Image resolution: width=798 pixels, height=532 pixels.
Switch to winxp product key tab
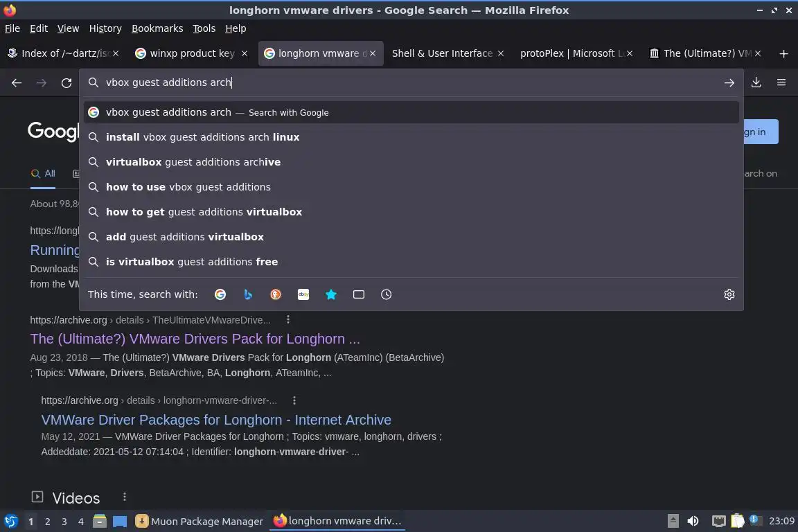(191, 53)
